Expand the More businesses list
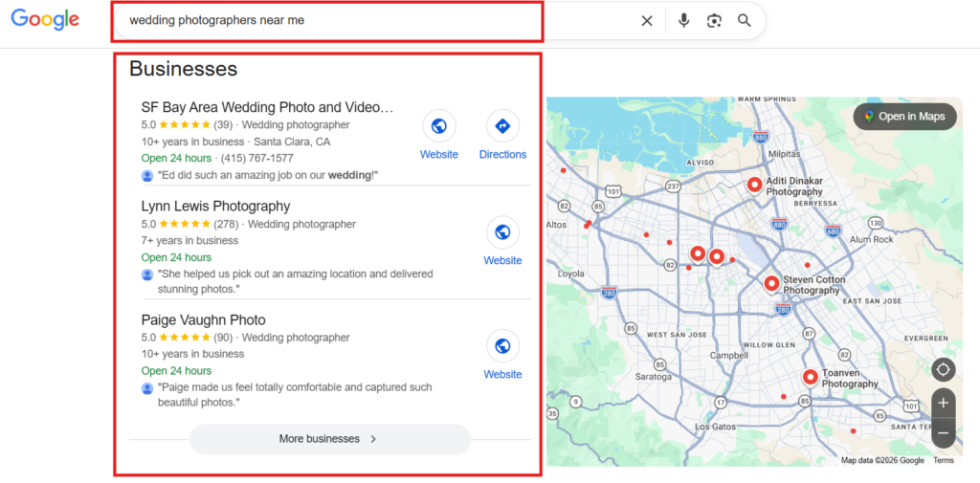The image size is (980, 483). tap(329, 439)
